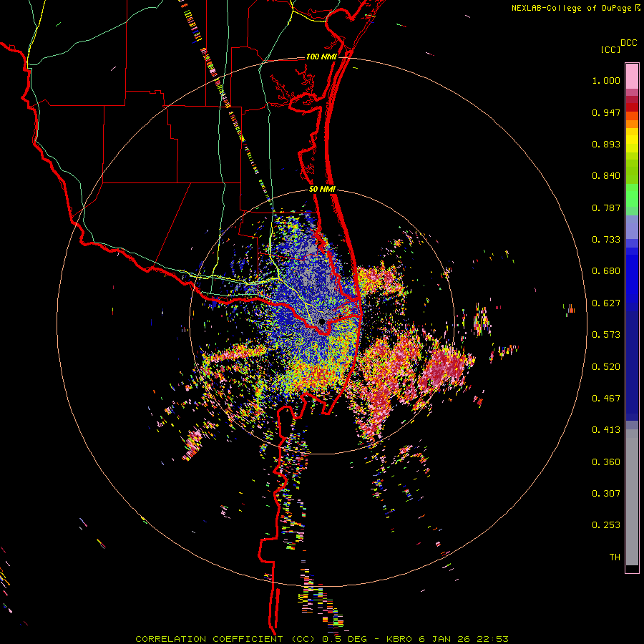Click the 0.307 legend value

(x=606, y=494)
